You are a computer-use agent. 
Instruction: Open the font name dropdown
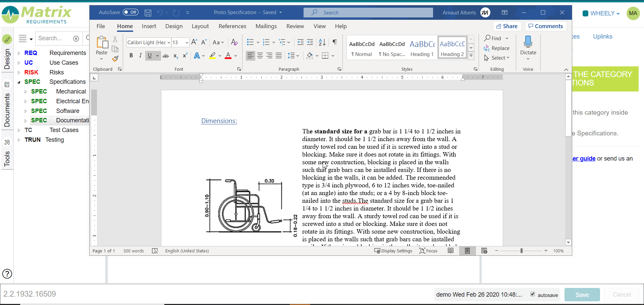click(169, 43)
